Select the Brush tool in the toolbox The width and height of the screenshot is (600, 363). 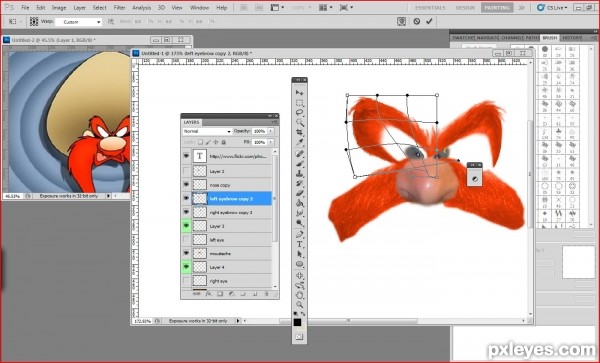(x=299, y=164)
